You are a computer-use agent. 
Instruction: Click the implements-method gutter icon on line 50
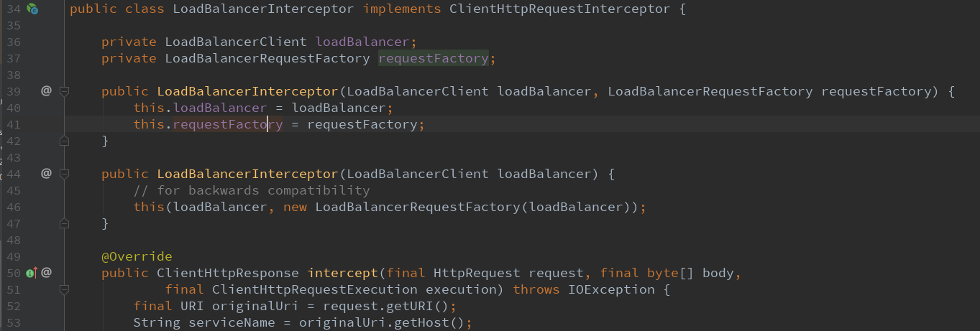click(32, 272)
